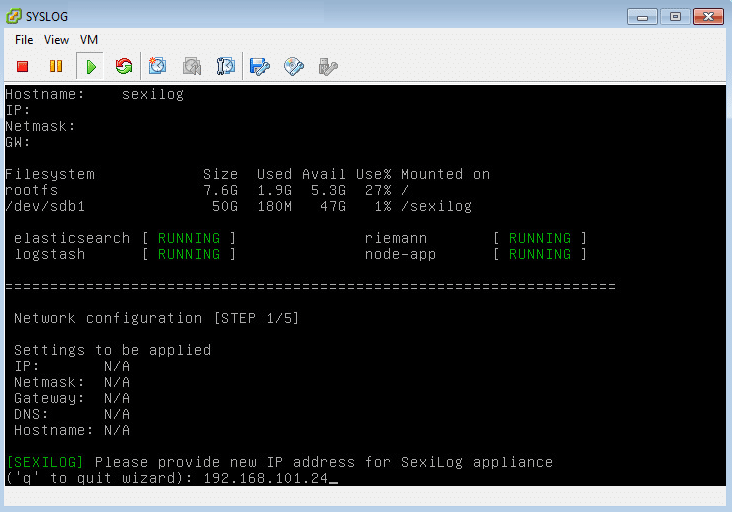Click the node-app RUNNING status
This screenshot has width=732, height=512.
[540, 254]
